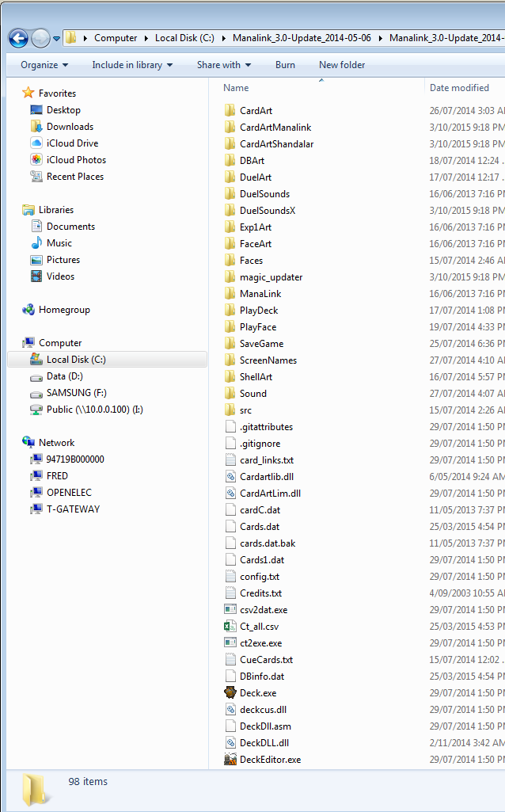This screenshot has width=505, height=812.
Task: Expand the Include in library dropdown
Action: [x=132, y=65]
